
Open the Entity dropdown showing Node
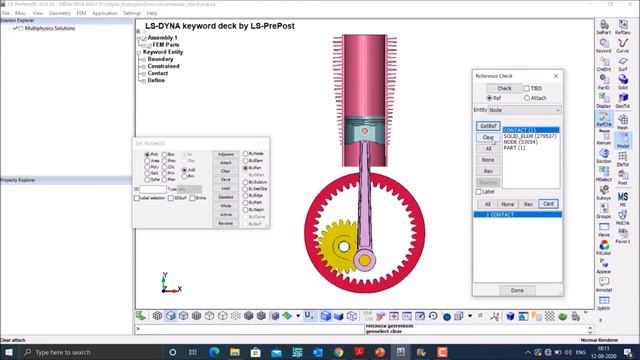525,110
